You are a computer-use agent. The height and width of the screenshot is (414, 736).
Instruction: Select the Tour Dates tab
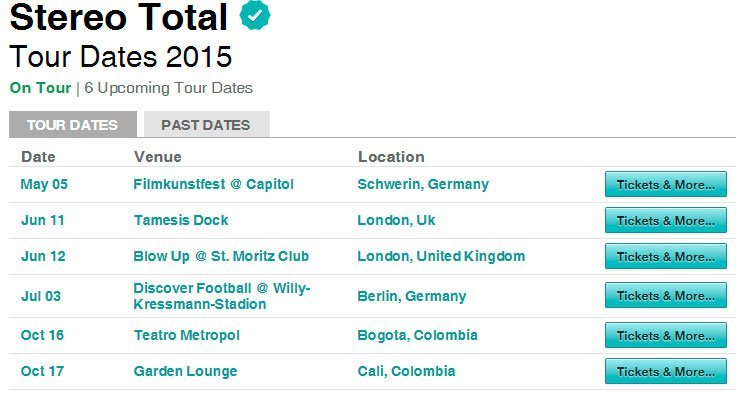point(72,125)
